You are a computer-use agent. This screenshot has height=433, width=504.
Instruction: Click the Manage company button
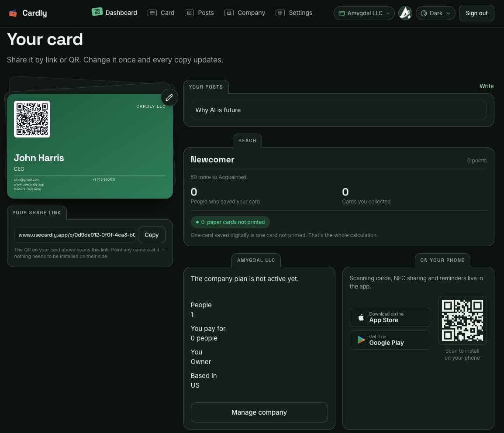[259, 412]
